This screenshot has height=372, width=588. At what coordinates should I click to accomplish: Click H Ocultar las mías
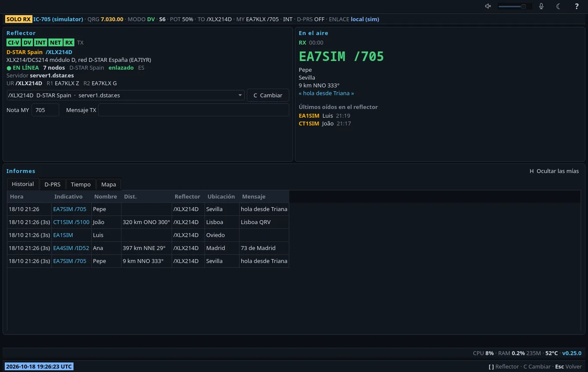[x=554, y=171]
